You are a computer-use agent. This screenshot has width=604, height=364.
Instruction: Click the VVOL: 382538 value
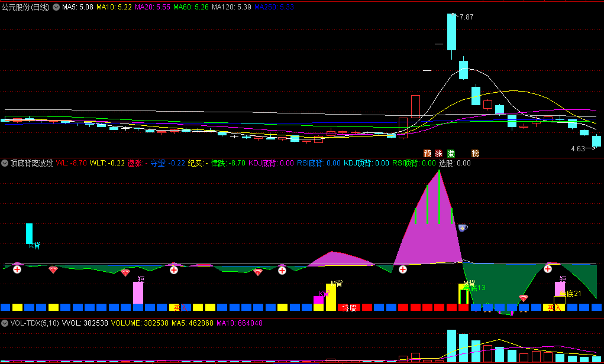(85, 323)
